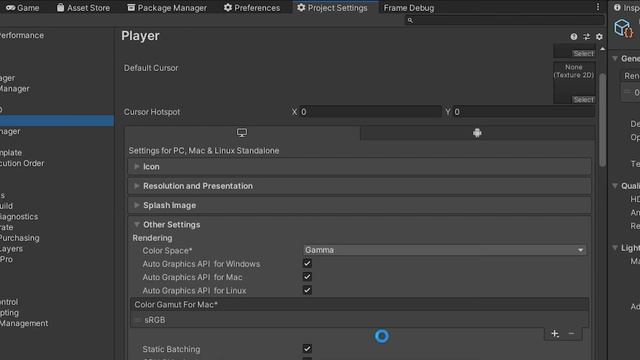Image resolution: width=640 pixels, height=360 pixels.
Task: Open the Purchasing settings category
Action: (20, 238)
